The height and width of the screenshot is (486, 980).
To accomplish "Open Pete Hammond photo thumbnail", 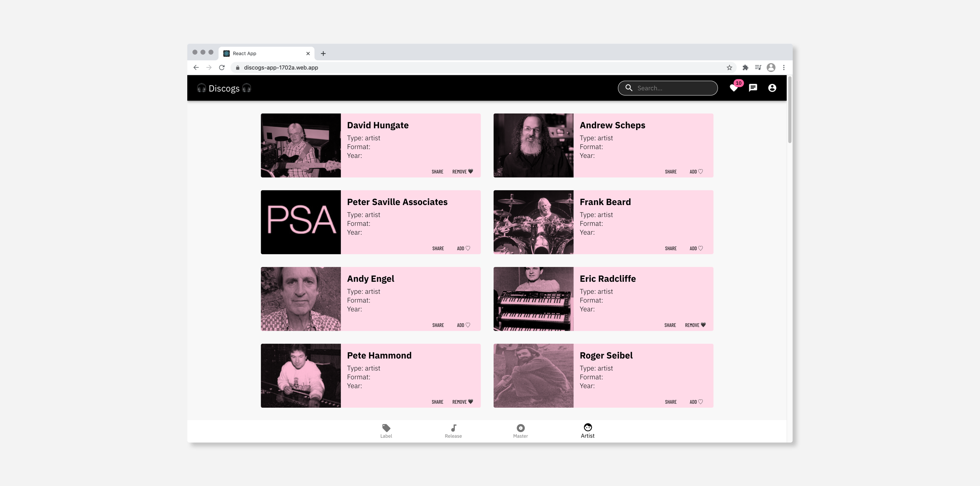I will 301,376.
